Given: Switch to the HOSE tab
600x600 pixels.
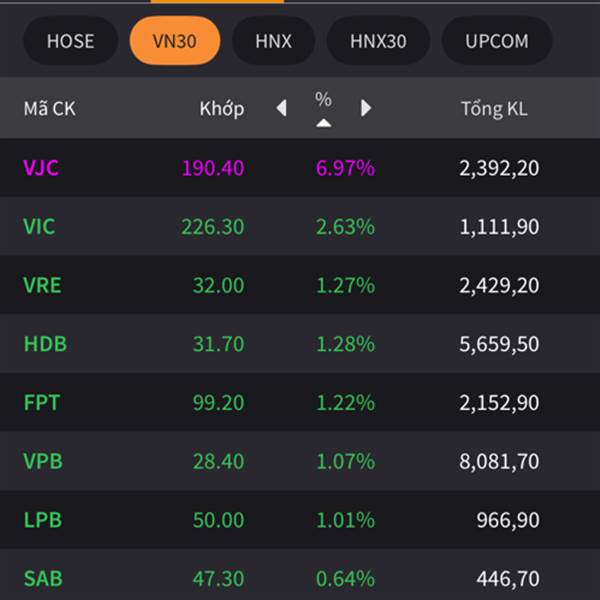Looking at the screenshot, I should (x=70, y=41).
